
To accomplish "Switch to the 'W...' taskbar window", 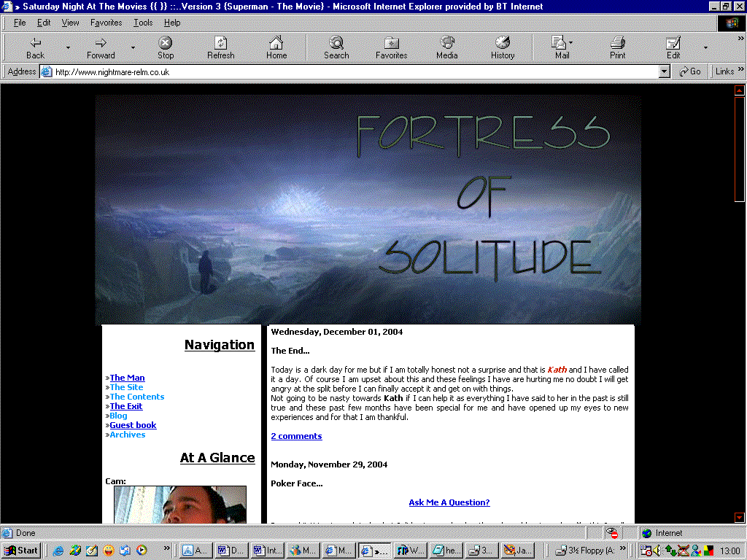I will (x=410, y=551).
